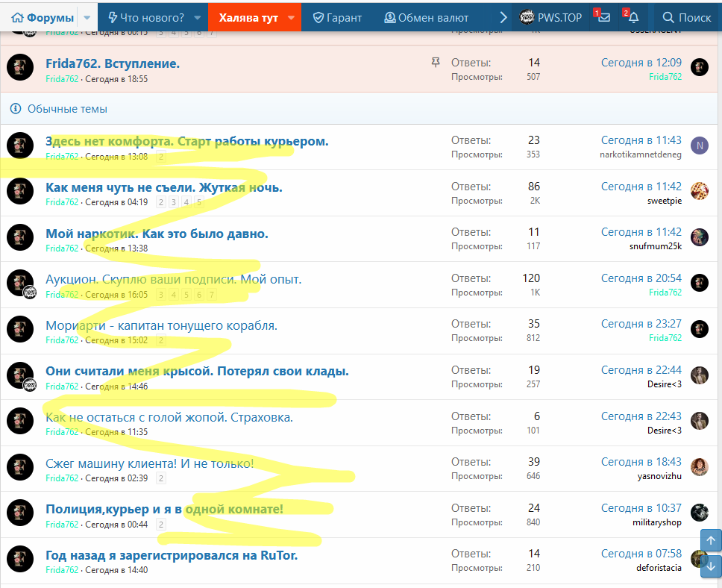Expand more navigation items with chevron
The width and height of the screenshot is (722, 588).
click(503, 17)
